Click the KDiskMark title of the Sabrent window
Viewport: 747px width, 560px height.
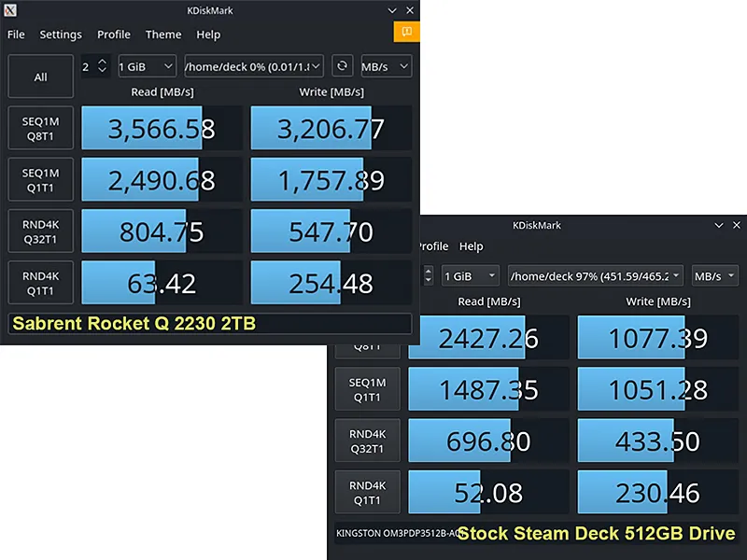pos(210,10)
